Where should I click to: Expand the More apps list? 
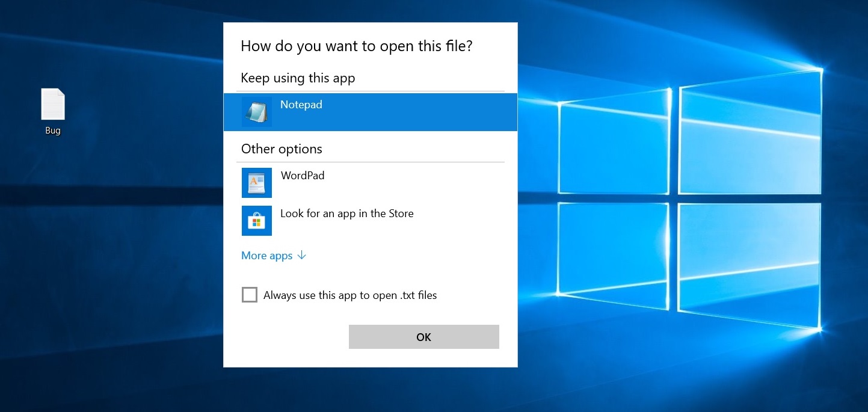[x=267, y=256]
